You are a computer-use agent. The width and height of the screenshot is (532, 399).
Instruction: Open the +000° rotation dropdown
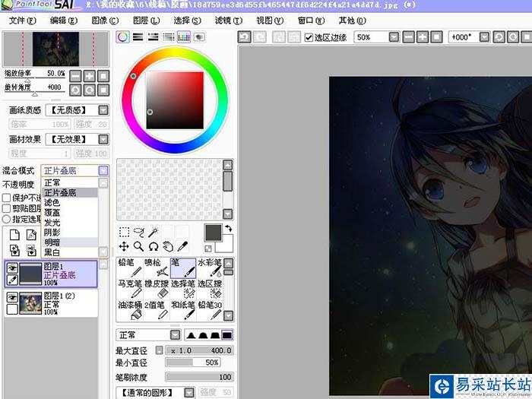coord(484,36)
